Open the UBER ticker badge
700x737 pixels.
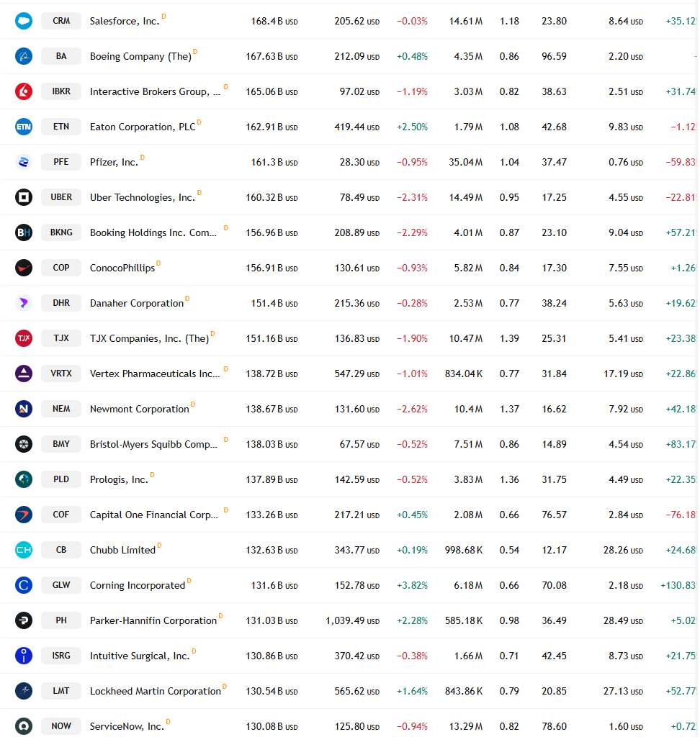61,197
